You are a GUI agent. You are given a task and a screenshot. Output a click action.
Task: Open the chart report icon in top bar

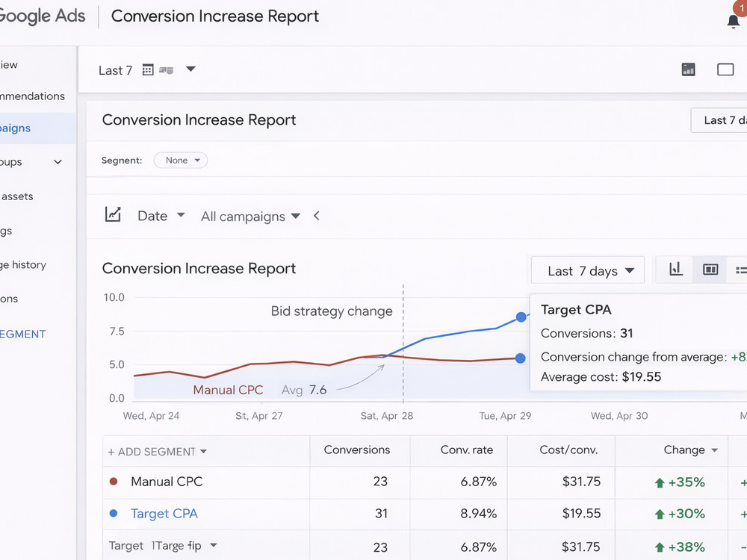click(x=689, y=69)
